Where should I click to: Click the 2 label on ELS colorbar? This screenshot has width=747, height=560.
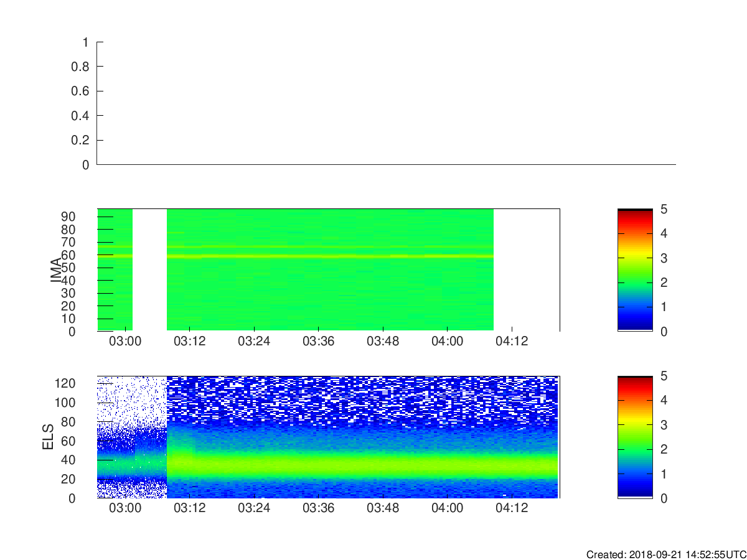(664, 449)
